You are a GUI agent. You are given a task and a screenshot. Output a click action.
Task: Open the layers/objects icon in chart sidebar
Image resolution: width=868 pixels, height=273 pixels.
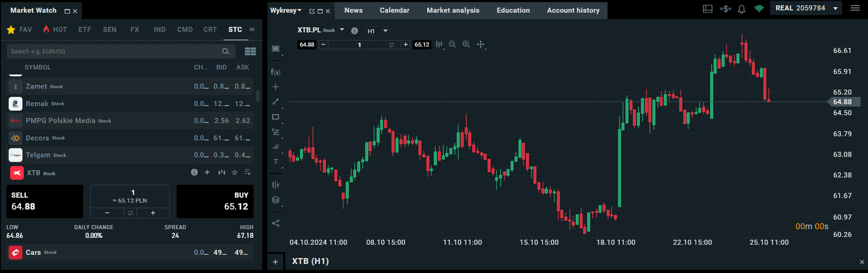275,200
